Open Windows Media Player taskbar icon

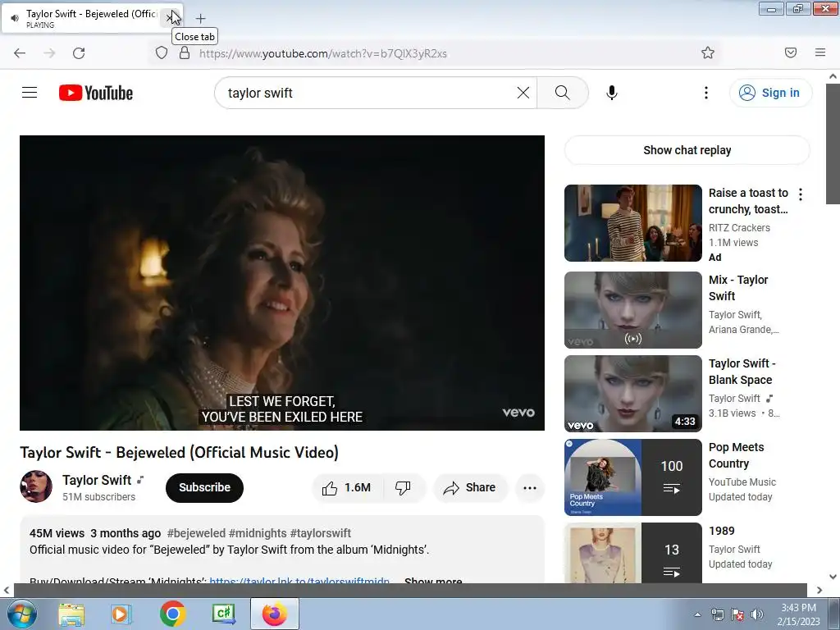coord(121,614)
